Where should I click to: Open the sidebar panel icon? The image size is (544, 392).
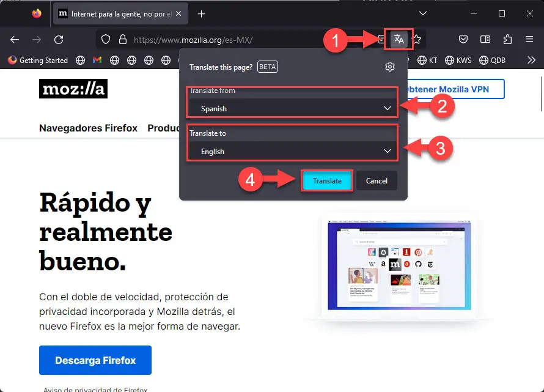point(485,39)
